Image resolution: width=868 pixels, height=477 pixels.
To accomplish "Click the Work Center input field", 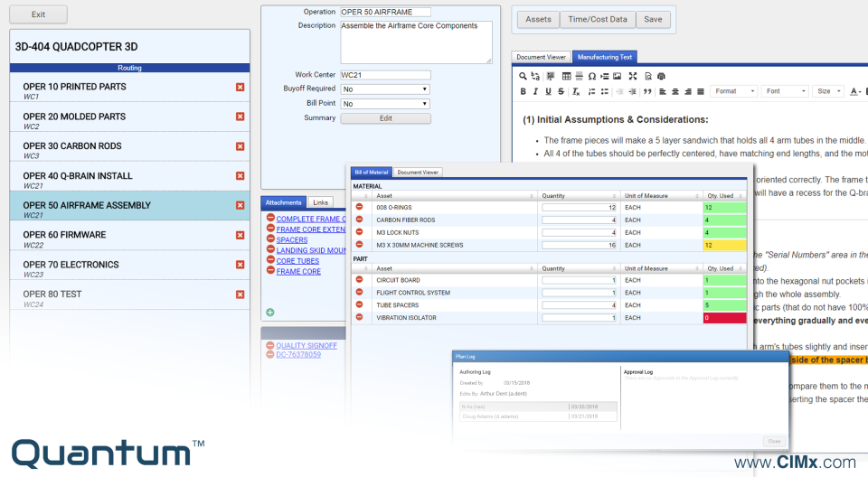I will (385, 75).
